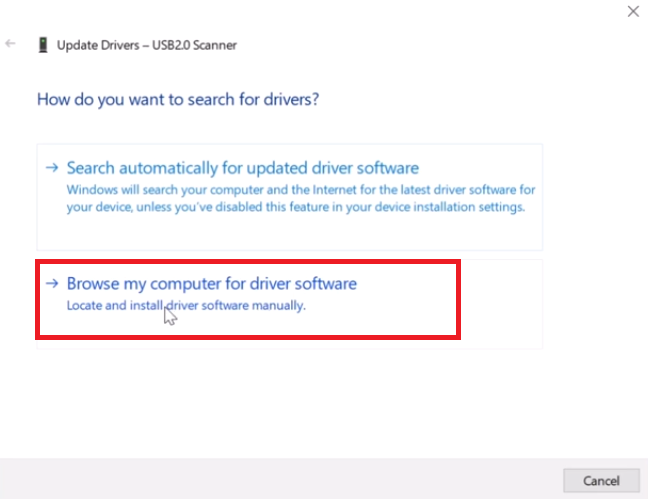The width and height of the screenshot is (648, 499).
Task: Click the gray footer bar left of Cancel
Action: pos(280,479)
